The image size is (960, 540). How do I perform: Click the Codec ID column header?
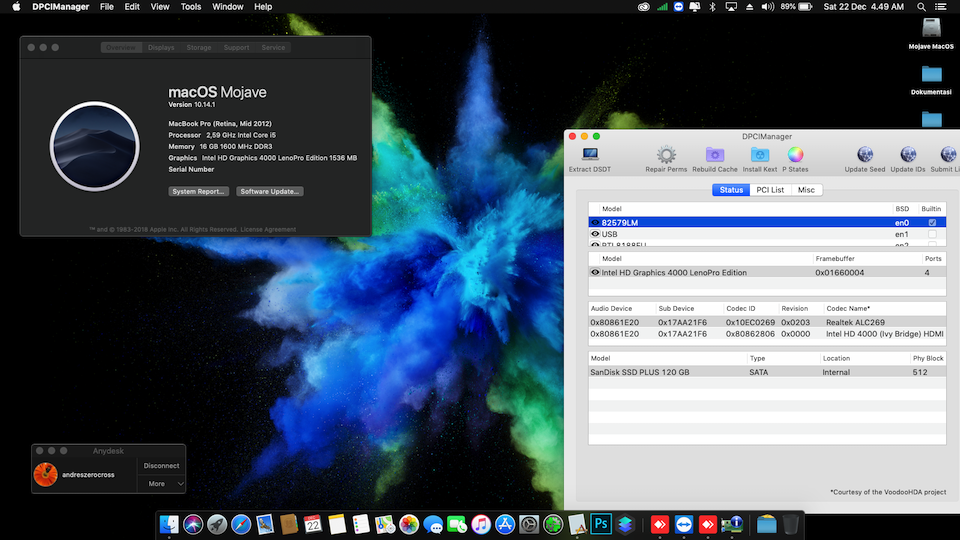pyautogui.click(x=741, y=309)
